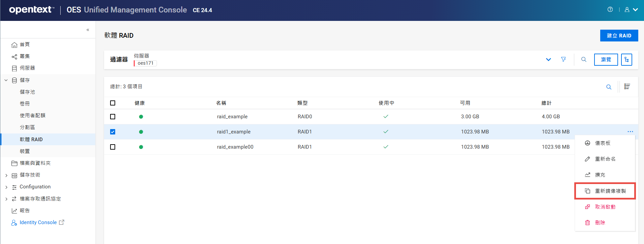Expand the filter dropdown chevron
Viewport: 644px width, 244px height.
548,60
